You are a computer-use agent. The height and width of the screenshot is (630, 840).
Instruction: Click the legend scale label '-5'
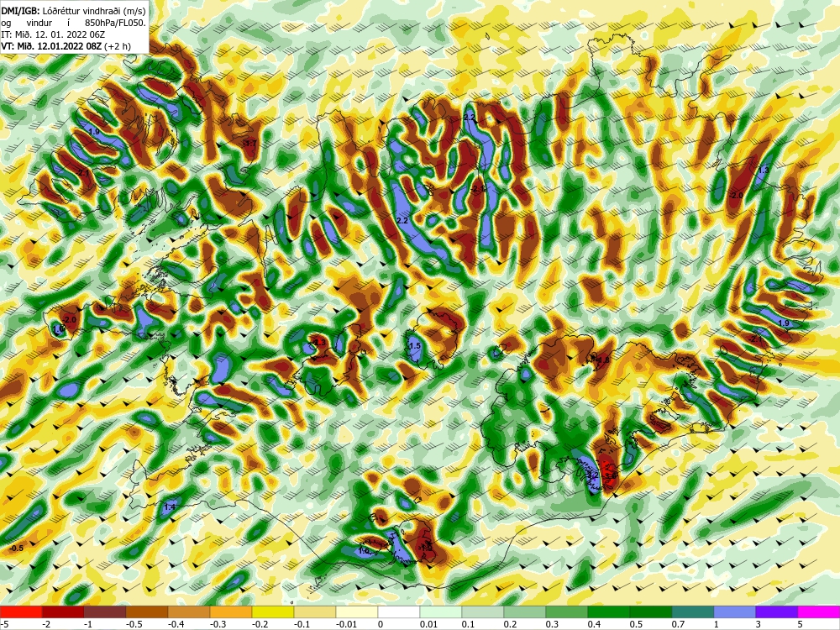point(3,624)
